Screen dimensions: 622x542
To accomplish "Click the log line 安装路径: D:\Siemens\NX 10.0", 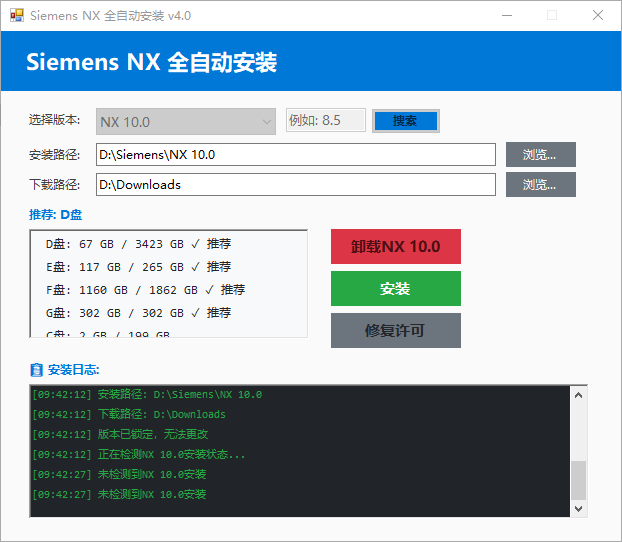I will [147, 394].
